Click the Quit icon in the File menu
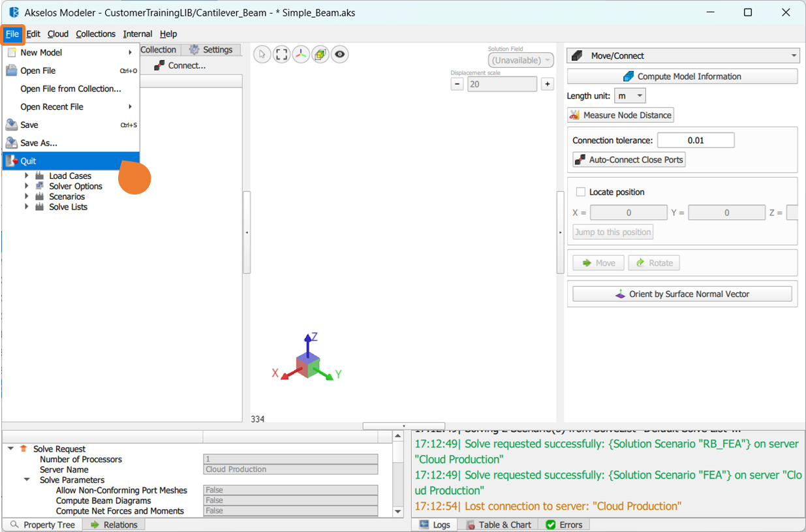The image size is (806, 532). coord(11,161)
